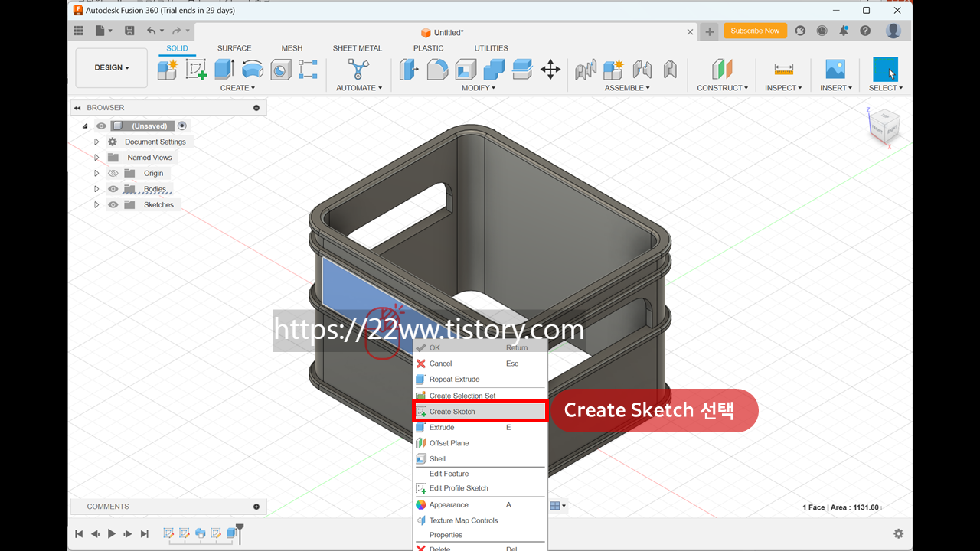Toggle visibility eye of the Unsaved root component

click(101, 126)
